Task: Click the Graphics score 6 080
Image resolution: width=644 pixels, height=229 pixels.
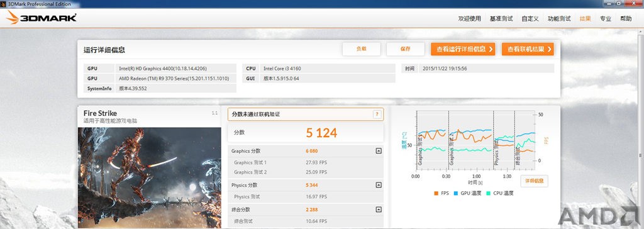Action: tap(312, 151)
